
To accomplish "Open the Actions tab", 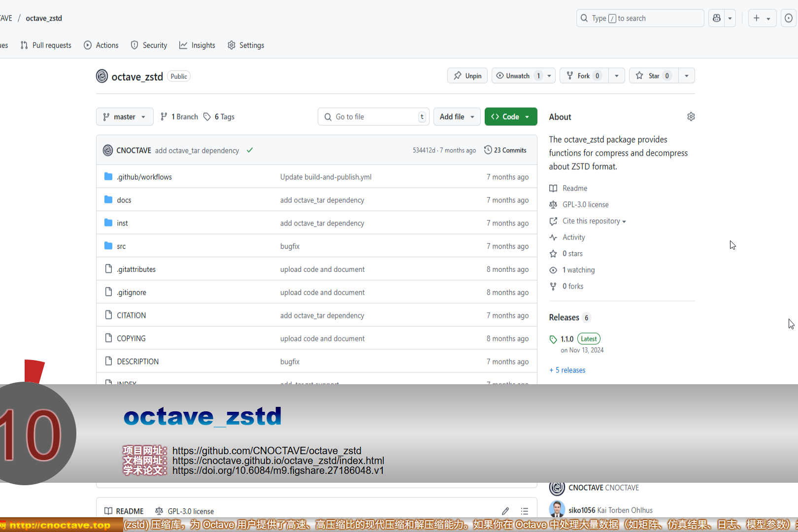I will click(x=101, y=45).
